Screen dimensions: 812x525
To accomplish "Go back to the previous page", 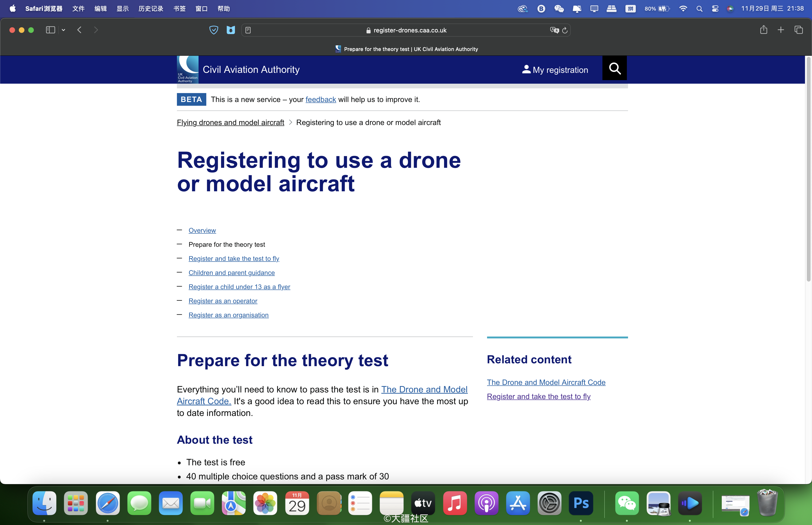I will pos(79,30).
